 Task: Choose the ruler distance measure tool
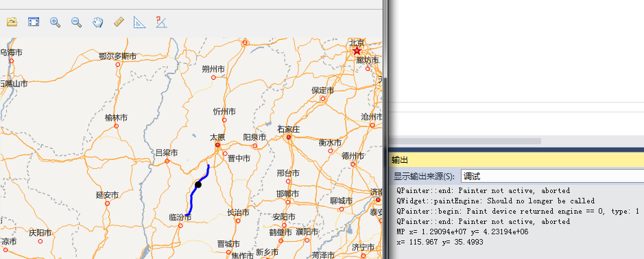[x=119, y=22]
